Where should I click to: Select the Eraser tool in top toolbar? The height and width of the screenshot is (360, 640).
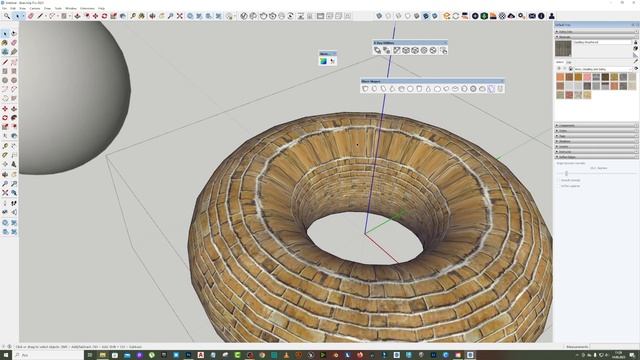(x=31, y=16)
